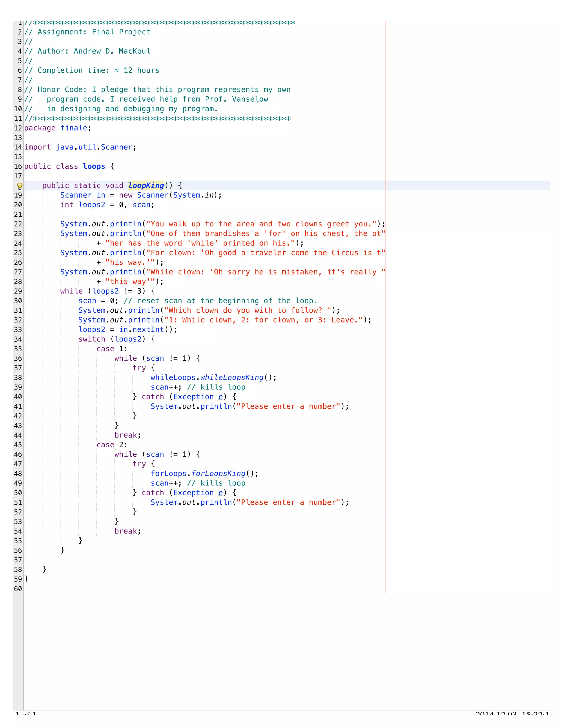Click the comment 'Assignment: Final Project'
The width and height of the screenshot is (563, 728).
point(87,32)
